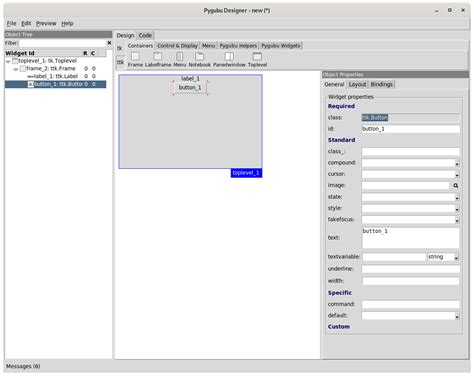Open the compound property dropdown
Image resolution: width=474 pixels, height=376 pixels.
tap(457, 163)
